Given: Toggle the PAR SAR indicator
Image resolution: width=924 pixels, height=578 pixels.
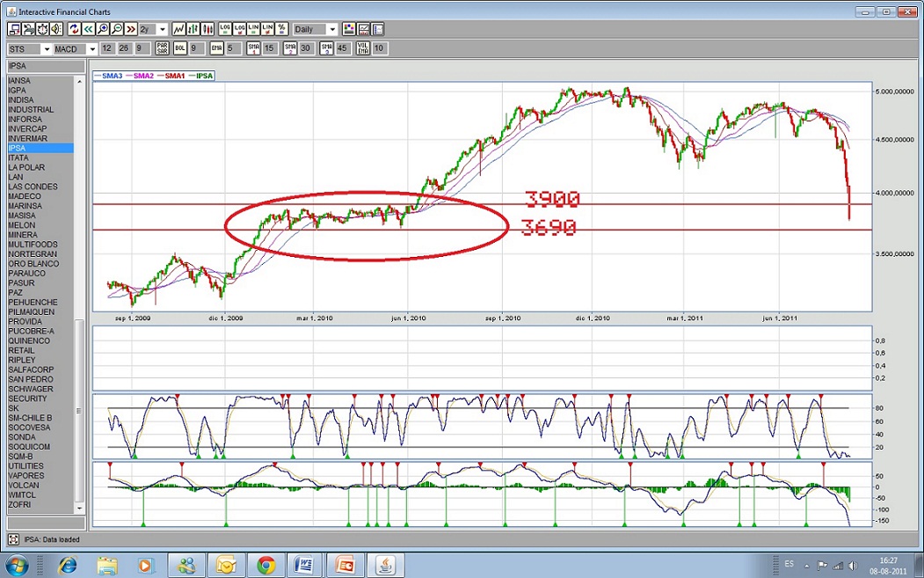Looking at the screenshot, I should pos(162,48).
